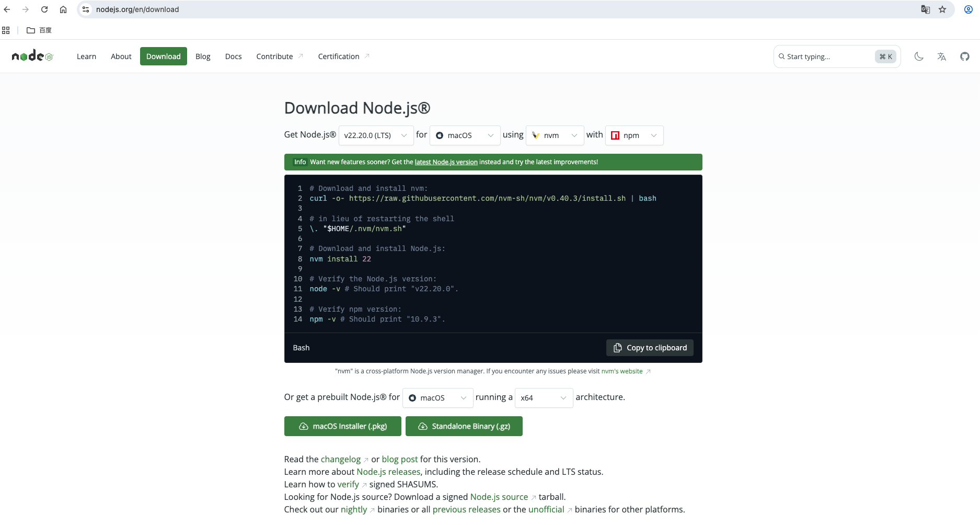The width and height of the screenshot is (980, 525).
Task: Go back with browser back arrow
Action: pyautogui.click(x=7, y=9)
